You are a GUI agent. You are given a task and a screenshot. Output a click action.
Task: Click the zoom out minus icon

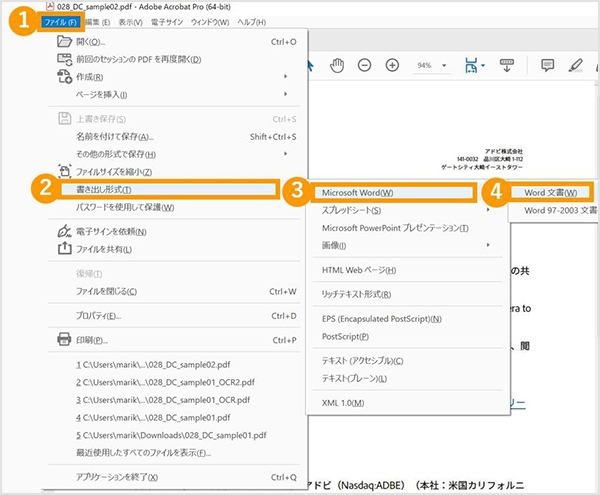pos(364,65)
